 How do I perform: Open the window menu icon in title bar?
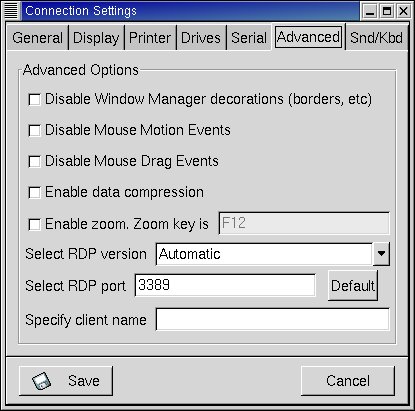pos(11,11)
